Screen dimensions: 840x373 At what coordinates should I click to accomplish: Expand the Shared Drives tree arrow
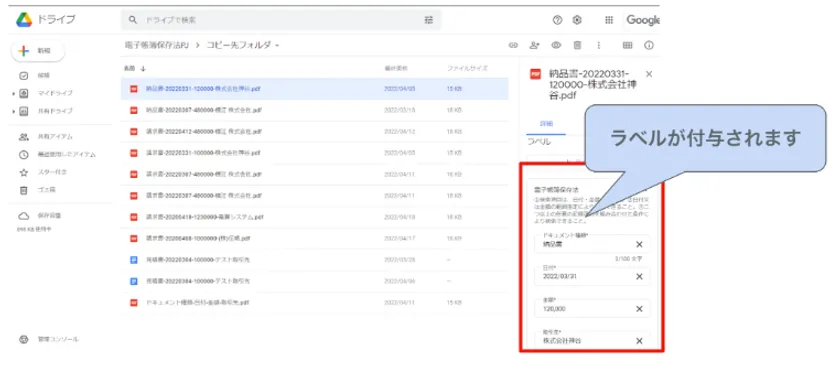click(13, 111)
